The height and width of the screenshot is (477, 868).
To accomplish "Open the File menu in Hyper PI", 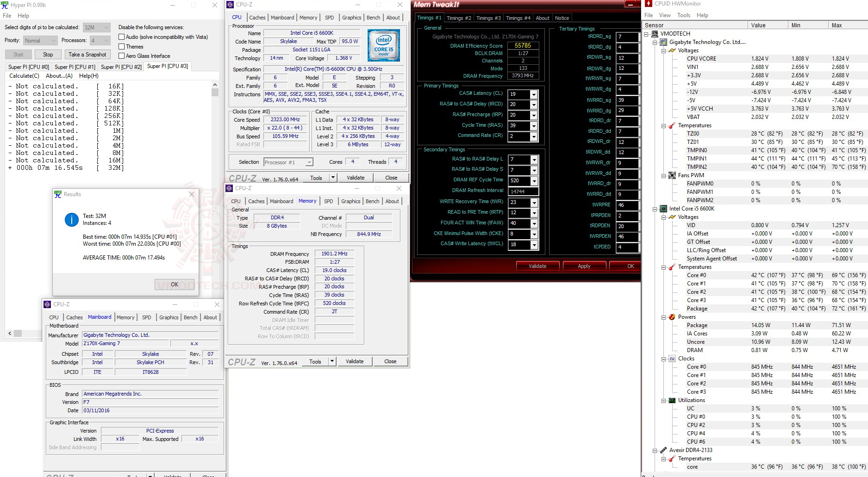I will [7, 16].
